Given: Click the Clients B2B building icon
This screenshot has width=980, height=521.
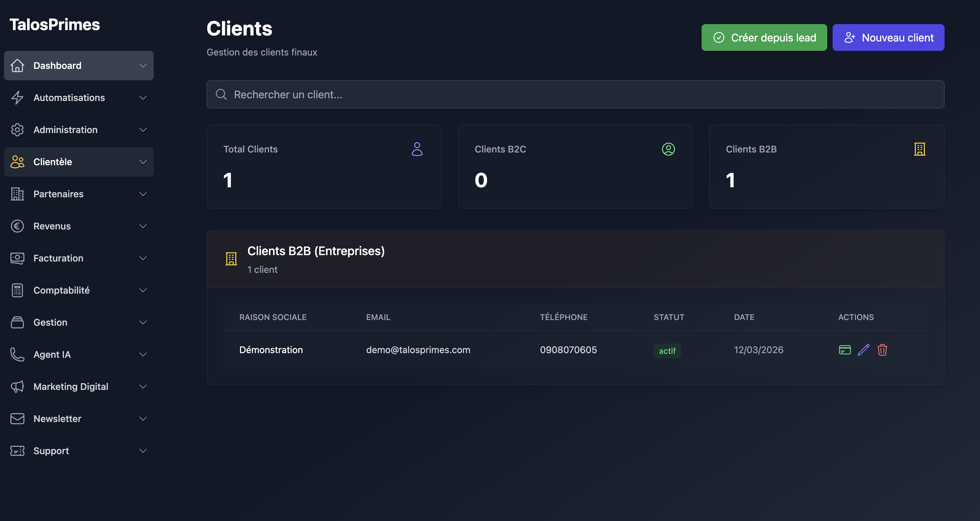Looking at the screenshot, I should 920,149.
